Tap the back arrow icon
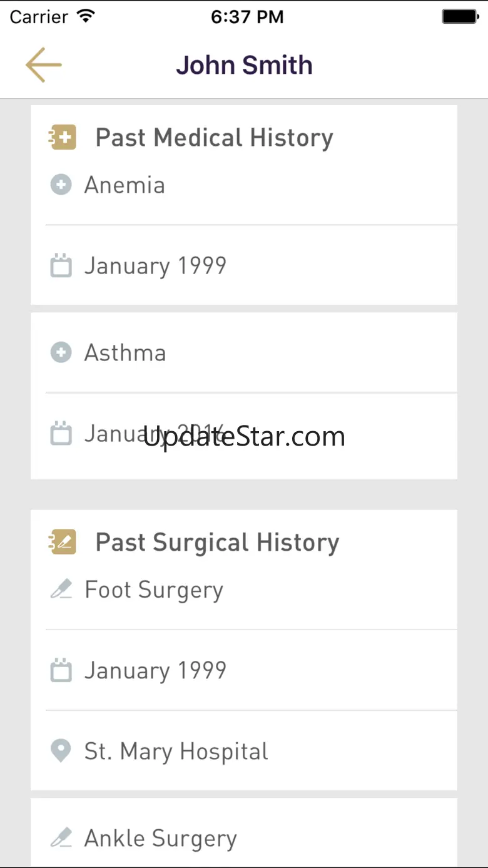The image size is (488, 868). (x=44, y=64)
